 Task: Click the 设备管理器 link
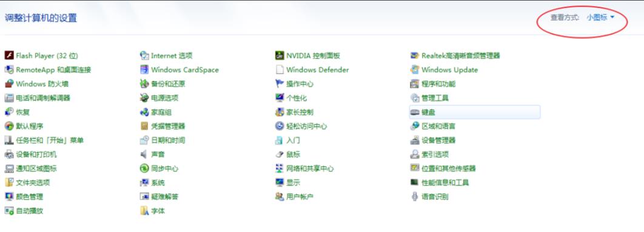coord(438,140)
